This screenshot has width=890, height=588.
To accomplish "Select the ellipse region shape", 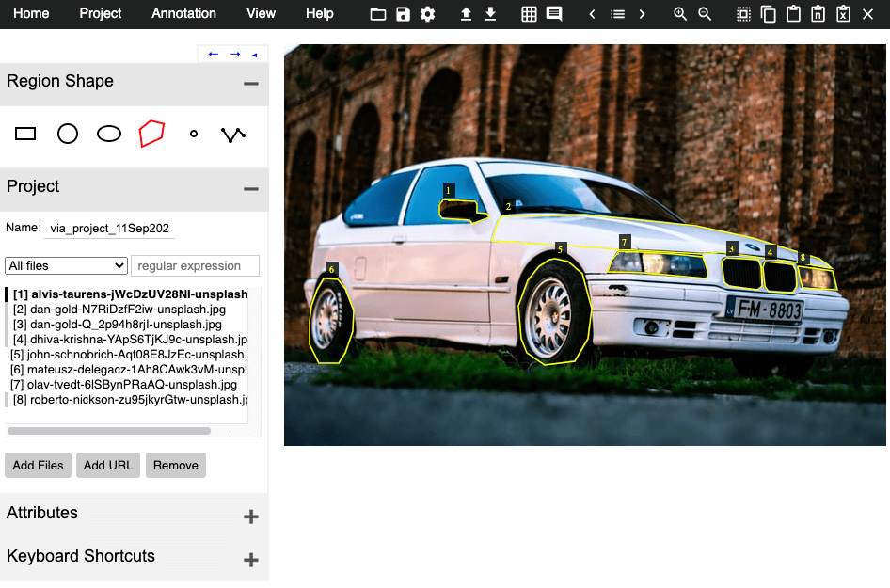I will 109,134.
